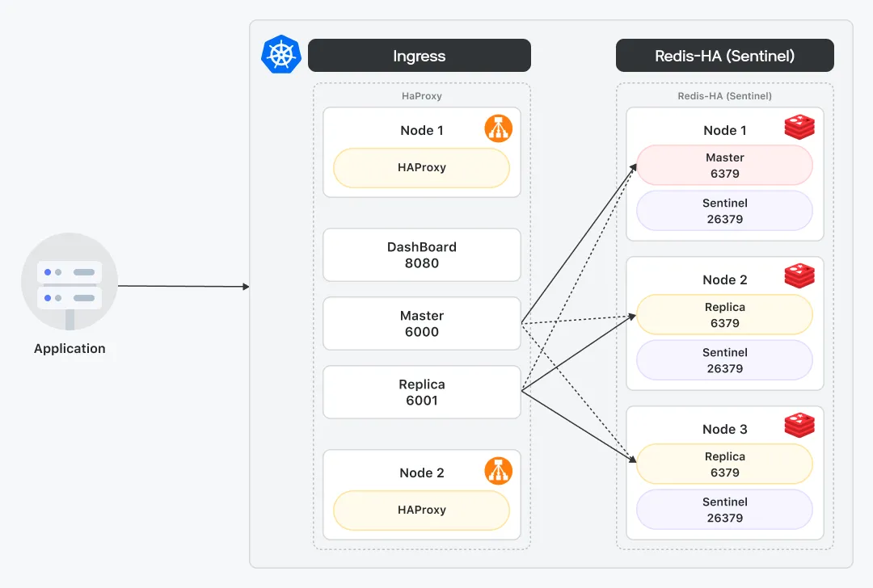873x588 pixels.
Task: Select the Replica 6001 box
Action: pos(421,393)
